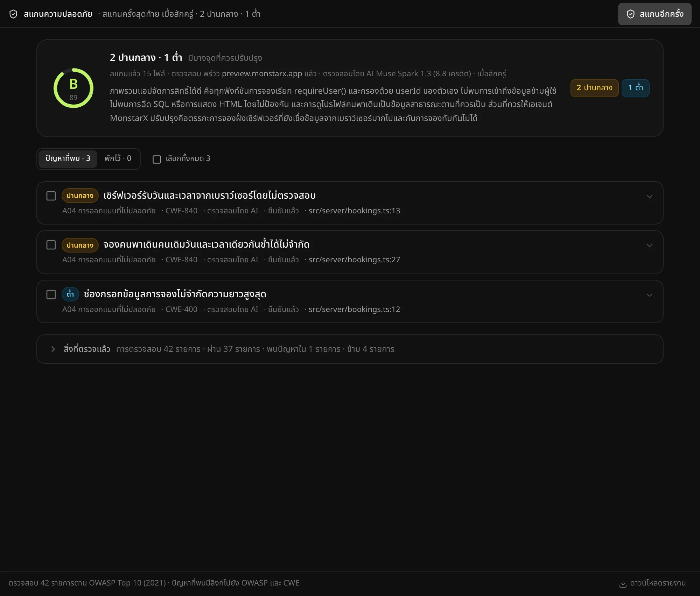Click CWE-840 on the bookings.ts:13 row
This screenshot has height=596, width=700.
click(x=181, y=211)
